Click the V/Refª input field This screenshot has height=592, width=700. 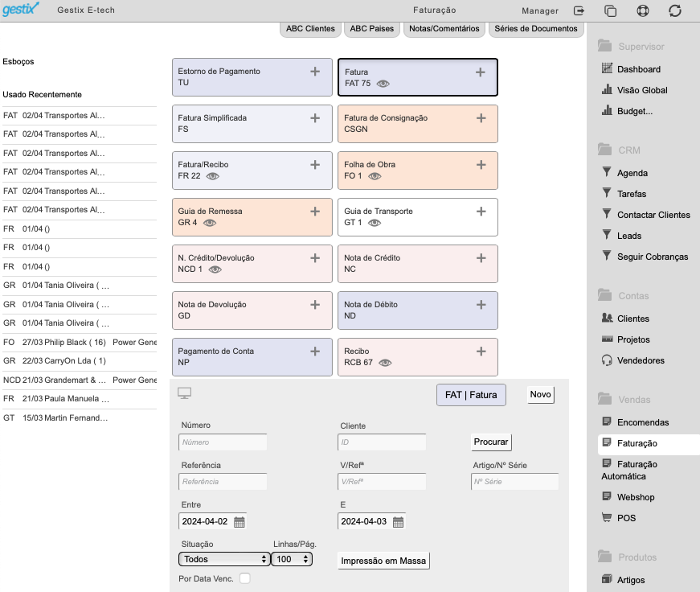click(x=382, y=482)
